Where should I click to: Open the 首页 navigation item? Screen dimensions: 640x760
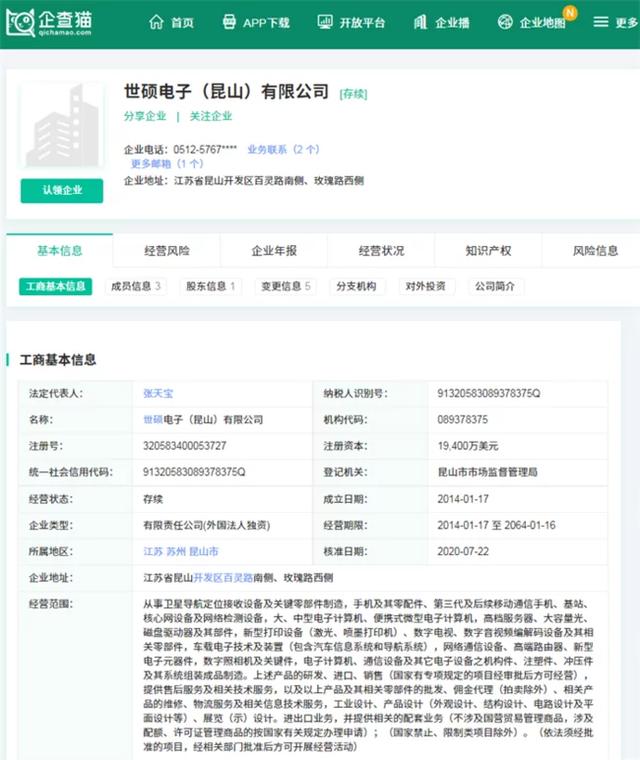point(171,22)
